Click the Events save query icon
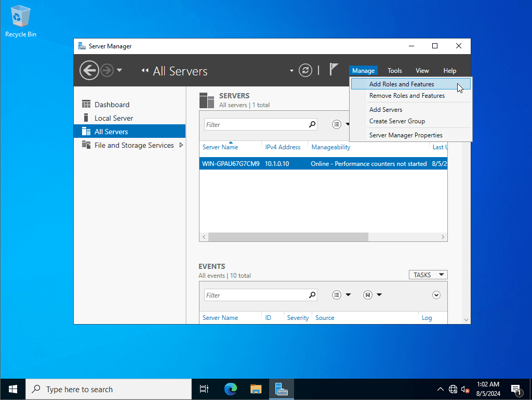The height and width of the screenshot is (400, 532). coord(368,295)
